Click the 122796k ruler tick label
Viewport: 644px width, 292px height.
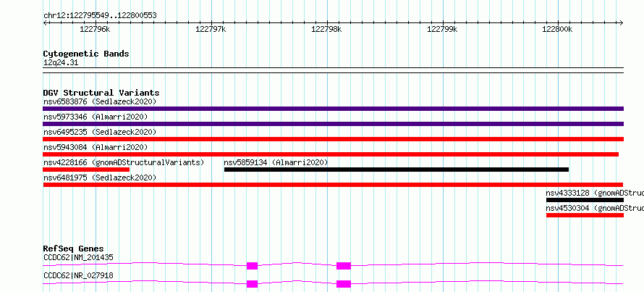(95, 30)
